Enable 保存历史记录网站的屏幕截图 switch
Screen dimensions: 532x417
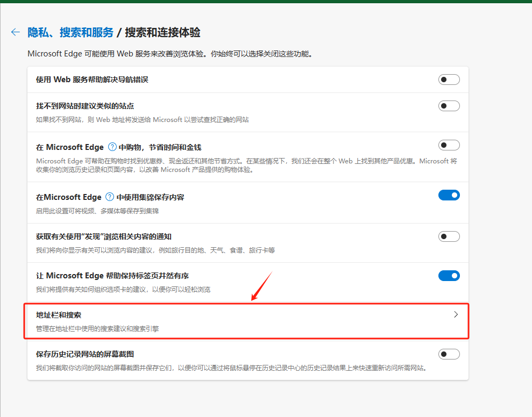pyautogui.click(x=449, y=354)
